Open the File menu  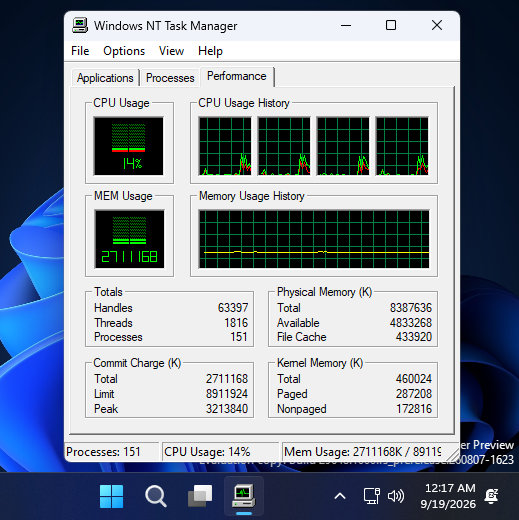click(x=80, y=51)
